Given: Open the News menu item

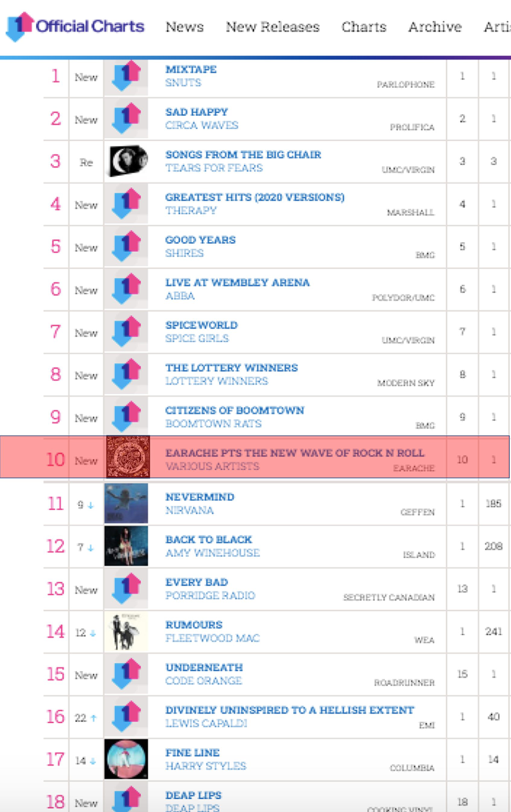Looking at the screenshot, I should tap(185, 27).
